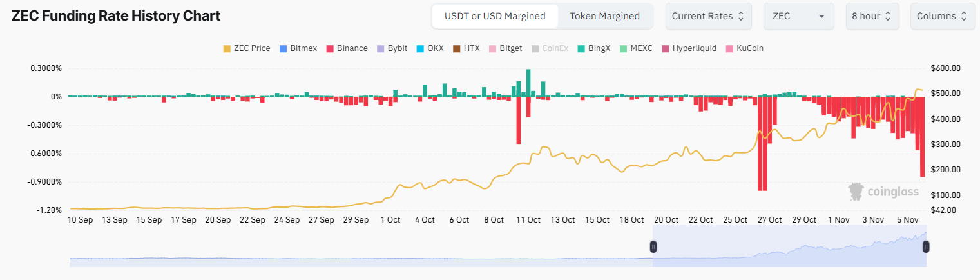Toggle the ZEC Price legend series
The image size is (980, 280).
click(x=247, y=48)
